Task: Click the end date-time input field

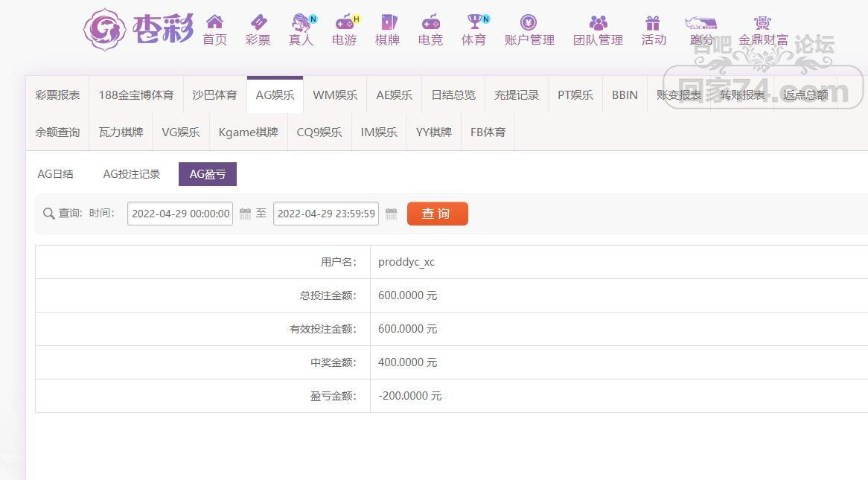Action: (326, 214)
